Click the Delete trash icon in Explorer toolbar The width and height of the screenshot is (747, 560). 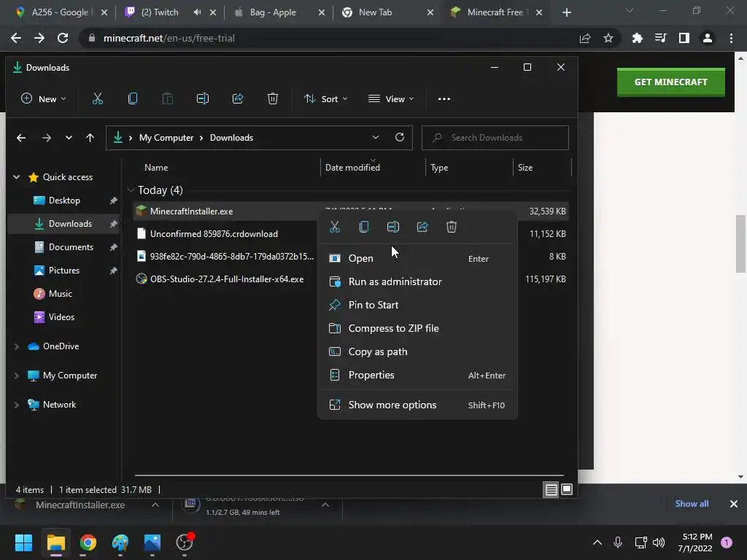pyautogui.click(x=273, y=98)
